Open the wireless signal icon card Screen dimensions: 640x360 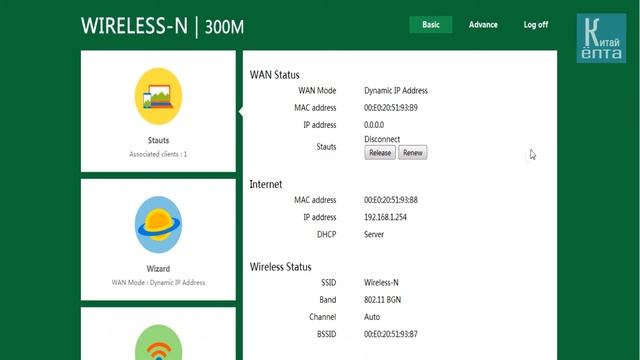[x=158, y=342]
